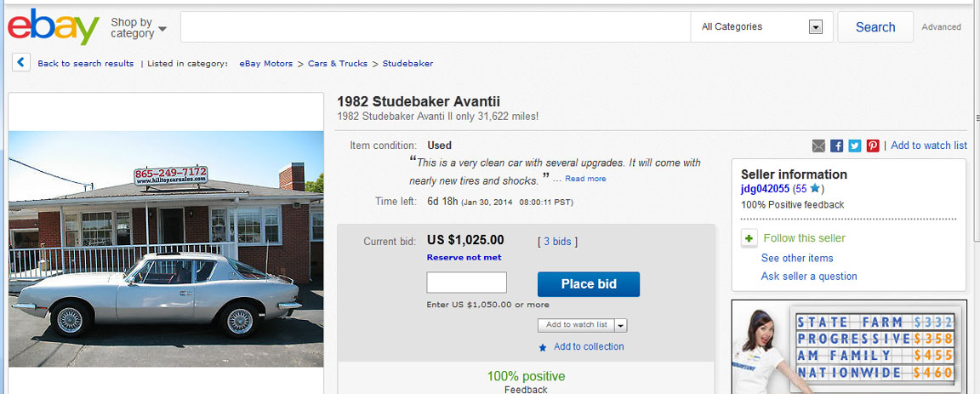
Task: Open the Cars & Trucks breadcrumb
Action: (338, 63)
